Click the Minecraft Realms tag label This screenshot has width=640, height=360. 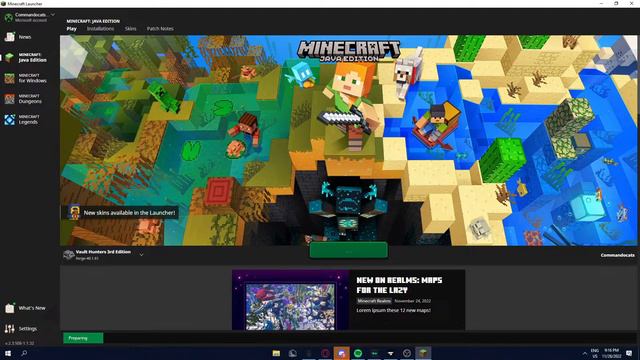coord(374,301)
